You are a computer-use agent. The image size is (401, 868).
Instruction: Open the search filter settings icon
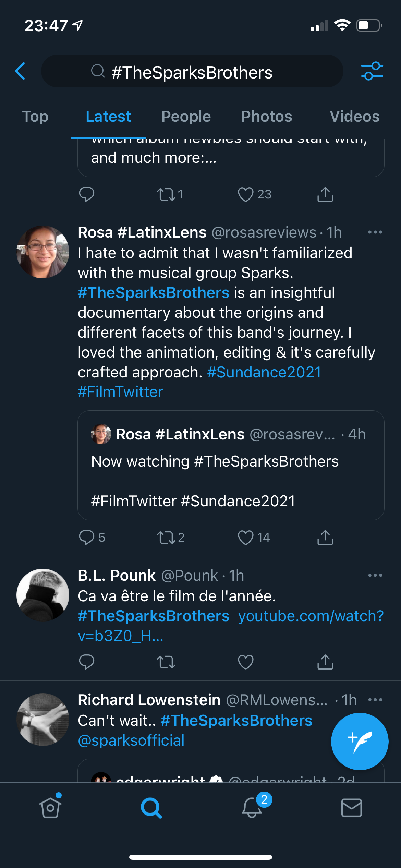coord(372,71)
